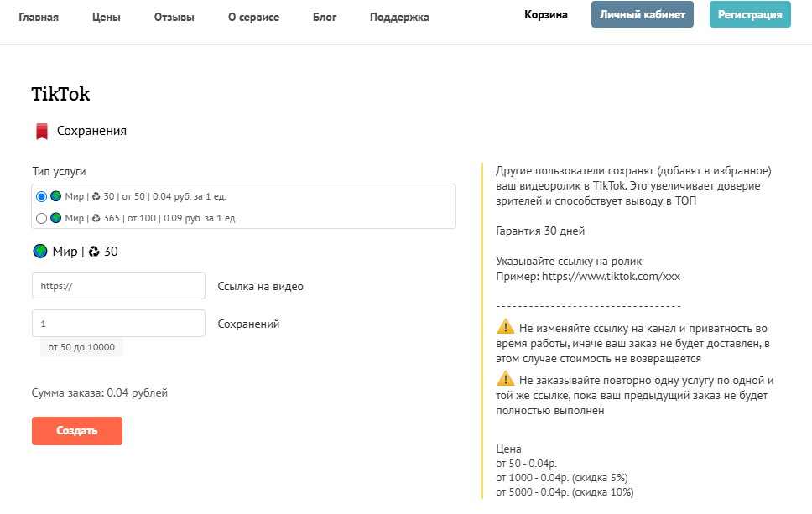Screen dimensions: 812x514
Task: Go to the Цены page
Action: 107,17
